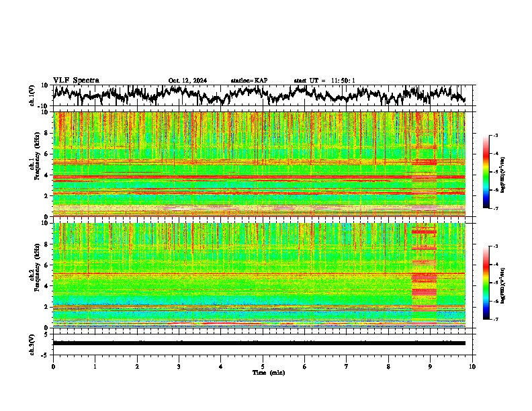This screenshot has width=532, height=411.
Task: Click the time axis tick label "5"
Action: [x=263, y=367]
